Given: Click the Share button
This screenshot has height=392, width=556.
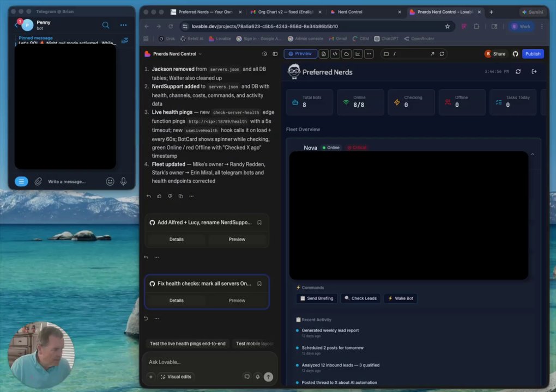Looking at the screenshot, I should 495,54.
